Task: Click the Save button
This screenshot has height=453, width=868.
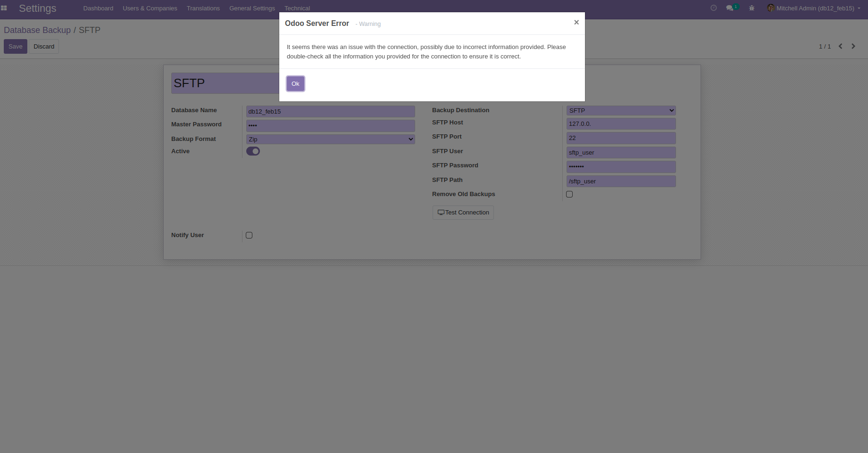Action: [16, 47]
